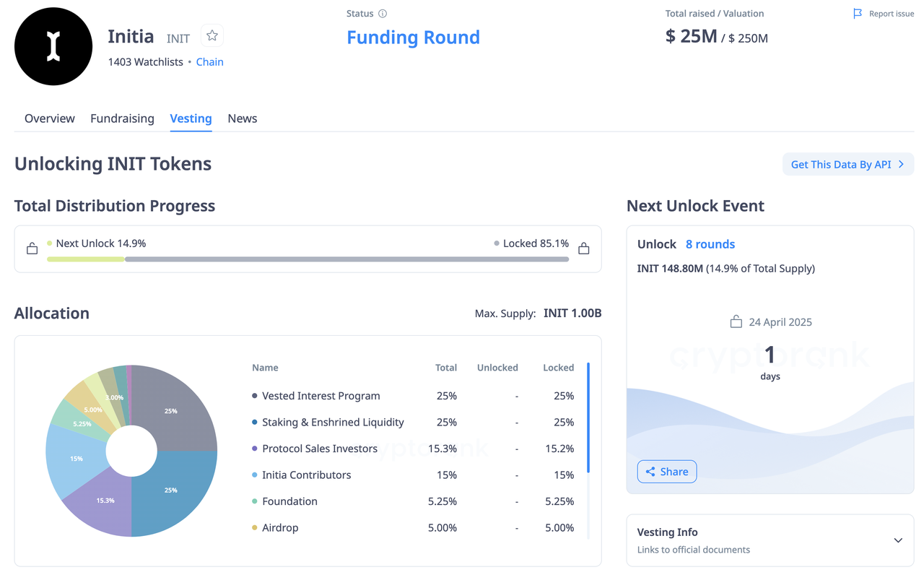The image size is (924, 588).
Task: Open the Fundraising tab
Action: [122, 118]
